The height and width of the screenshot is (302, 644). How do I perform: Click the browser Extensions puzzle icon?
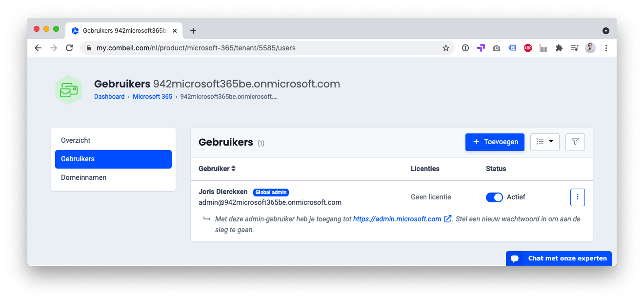pyautogui.click(x=559, y=48)
